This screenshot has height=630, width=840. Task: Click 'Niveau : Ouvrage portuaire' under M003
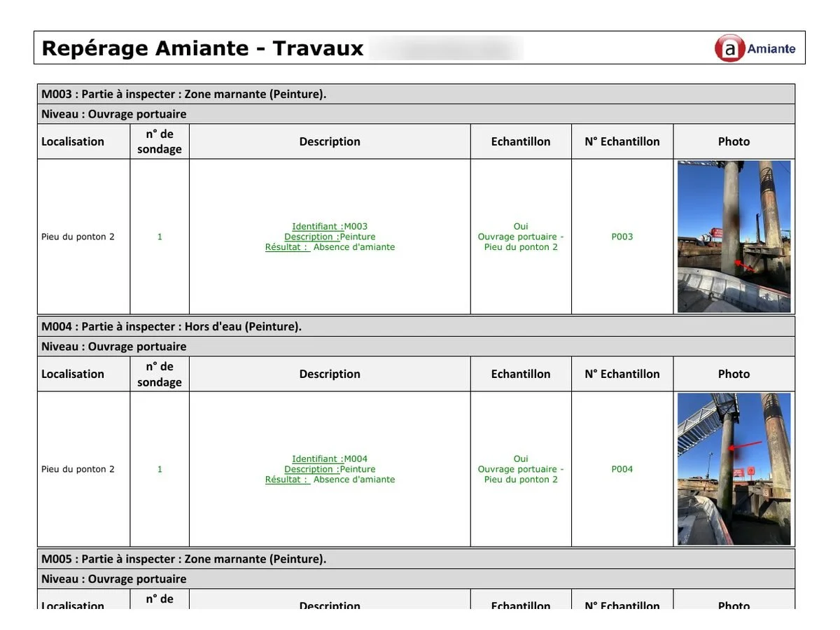(x=416, y=114)
